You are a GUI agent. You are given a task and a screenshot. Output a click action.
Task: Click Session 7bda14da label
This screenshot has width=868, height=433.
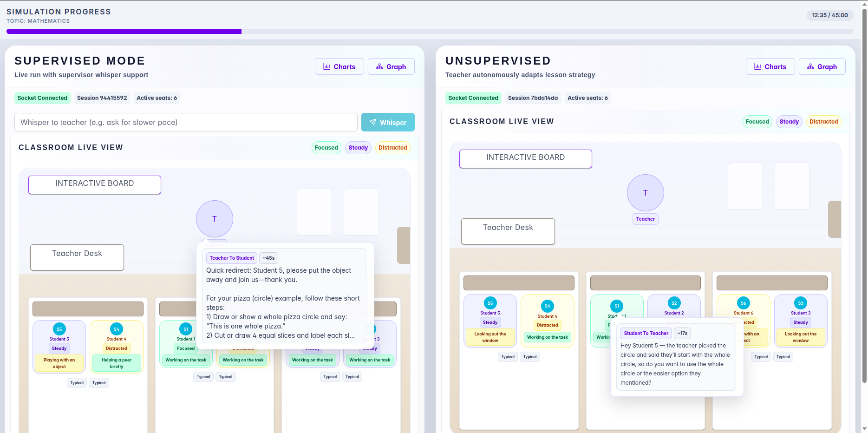533,98
